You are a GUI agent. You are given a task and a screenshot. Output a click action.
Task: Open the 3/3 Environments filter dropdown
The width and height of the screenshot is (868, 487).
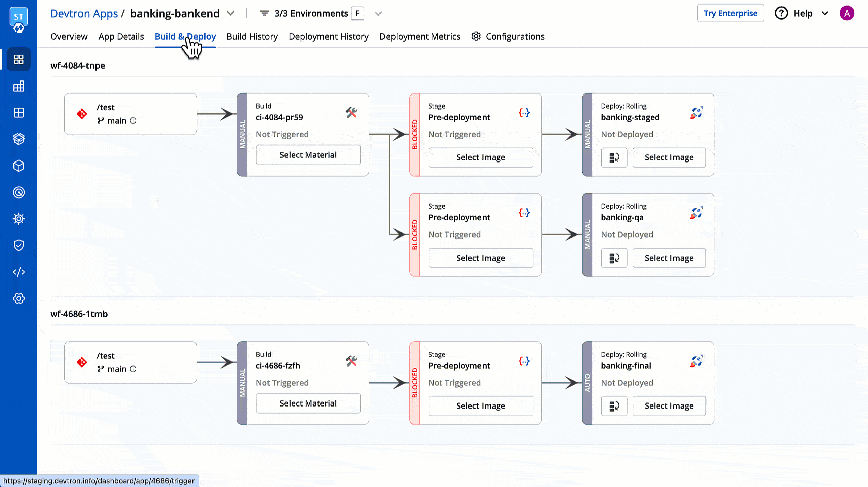pos(378,14)
